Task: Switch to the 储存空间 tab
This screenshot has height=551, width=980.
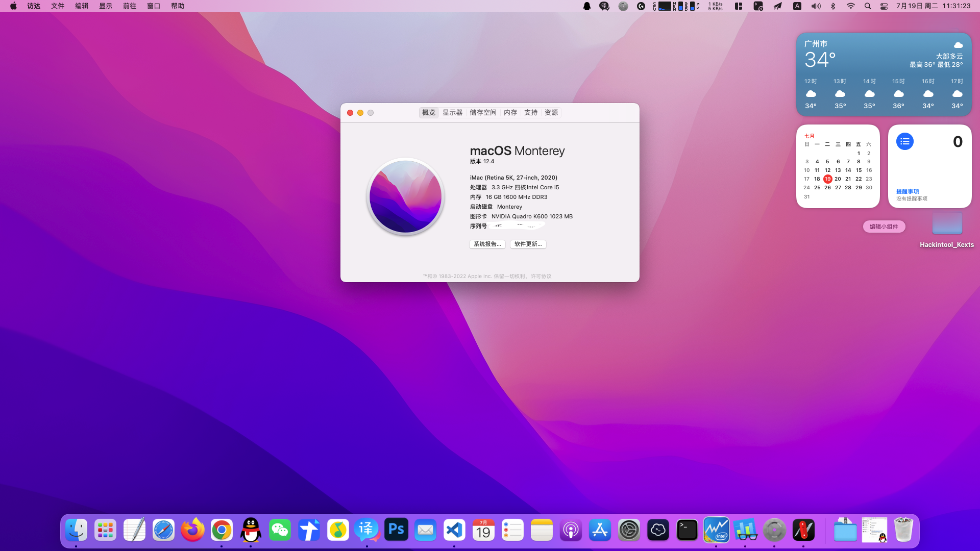Action: click(x=483, y=113)
